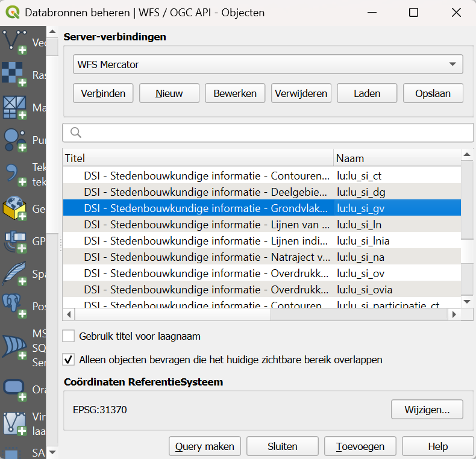Minimize the Databronnen beheren window

[x=372, y=13]
